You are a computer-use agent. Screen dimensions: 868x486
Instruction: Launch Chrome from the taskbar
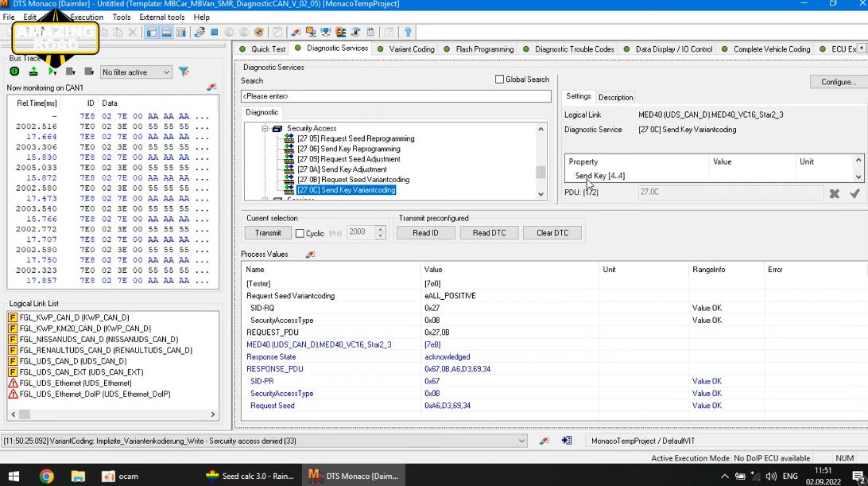pyautogui.click(x=46, y=476)
